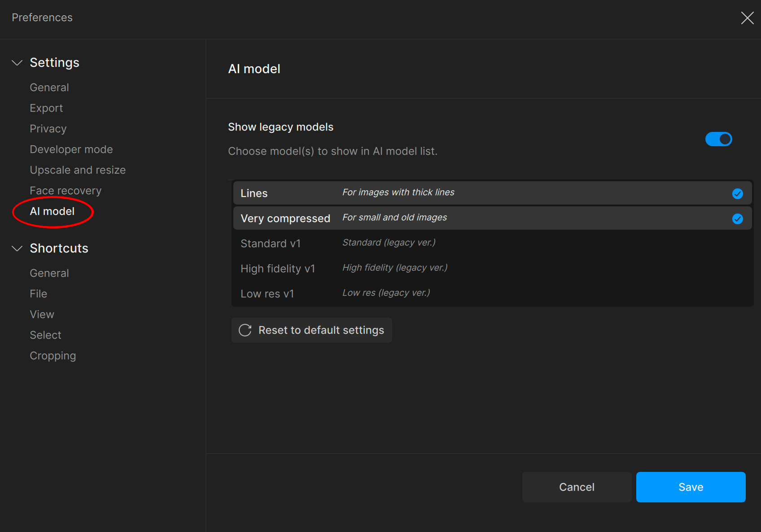The image size is (761, 532).
Task: Go to Privacy settings
Action: pos(48,129)
